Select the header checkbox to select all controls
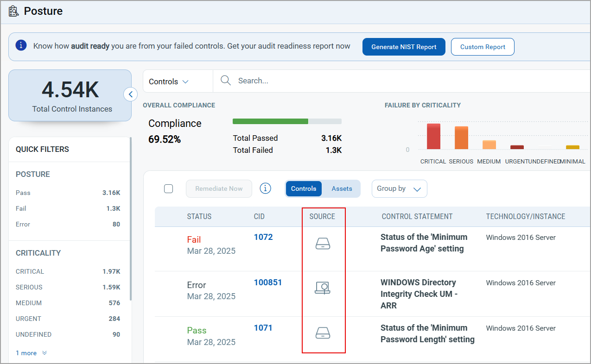Image resolution: width=591 pixels, height=364 pixels. point(168,188)
